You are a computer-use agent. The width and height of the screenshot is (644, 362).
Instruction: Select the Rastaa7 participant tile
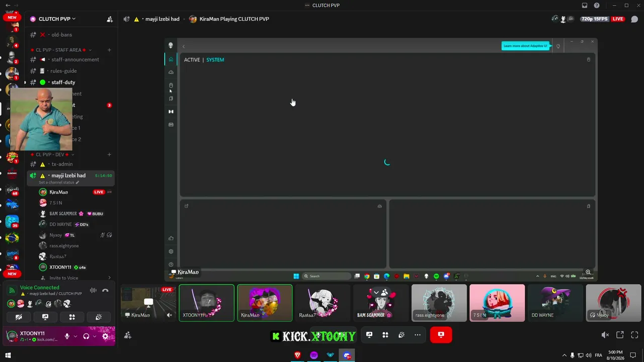(x=323, y=303)
